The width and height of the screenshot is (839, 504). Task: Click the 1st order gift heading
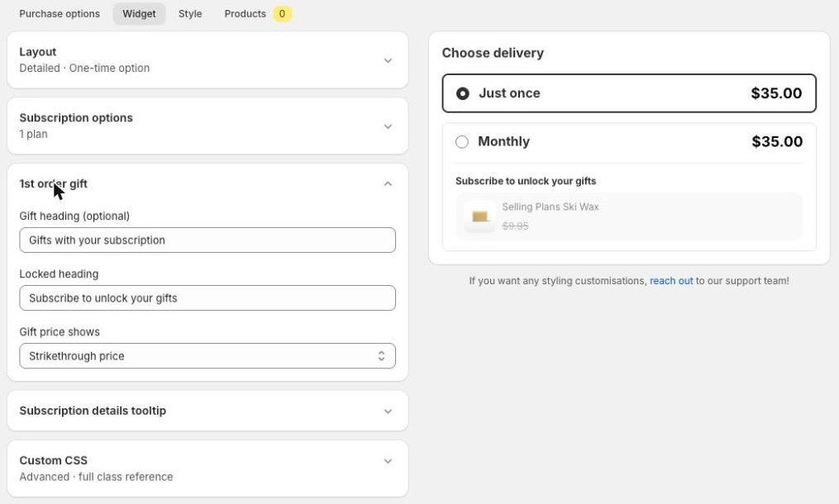click(x=54, y=184)
